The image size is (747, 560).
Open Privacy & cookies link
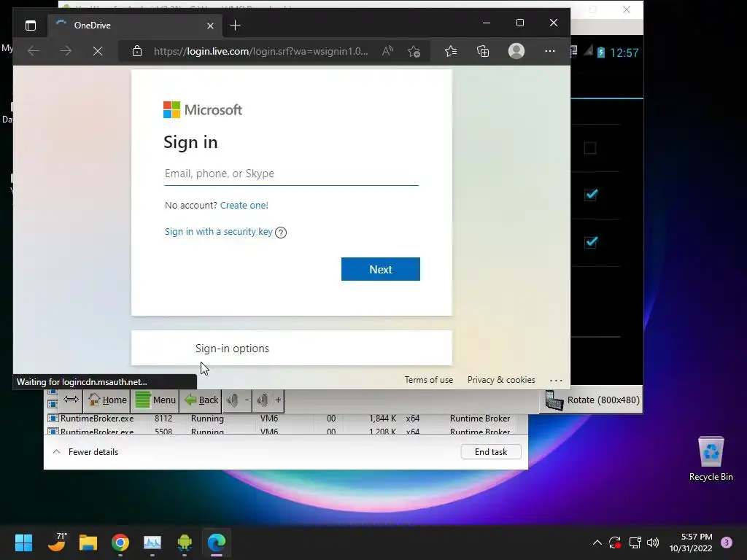point(501,380)
